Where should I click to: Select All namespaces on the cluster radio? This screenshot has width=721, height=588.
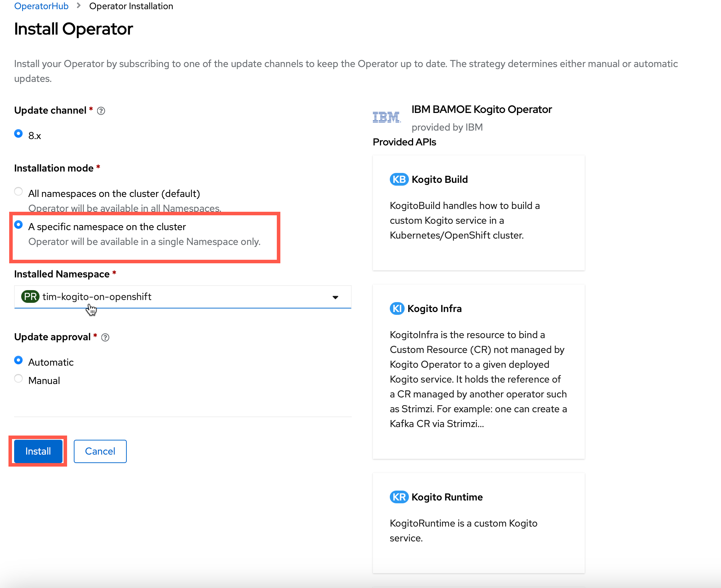pyautogui.click(x=18, y=192)
